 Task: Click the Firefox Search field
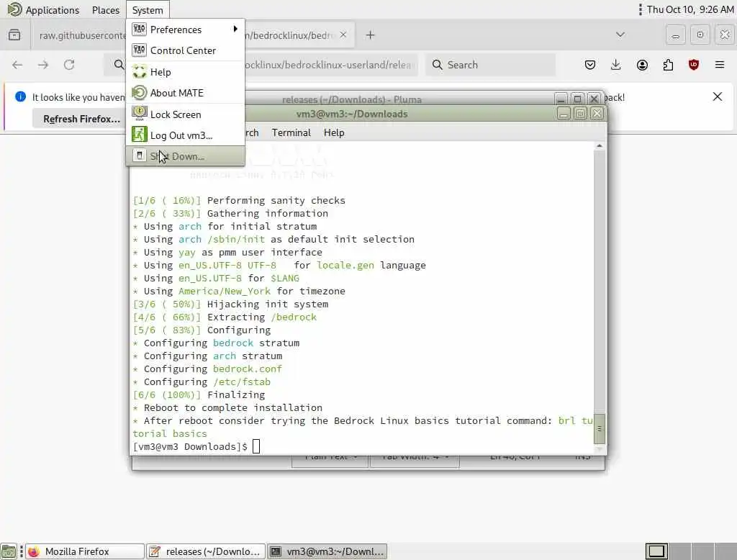click(x=490, y=65)
